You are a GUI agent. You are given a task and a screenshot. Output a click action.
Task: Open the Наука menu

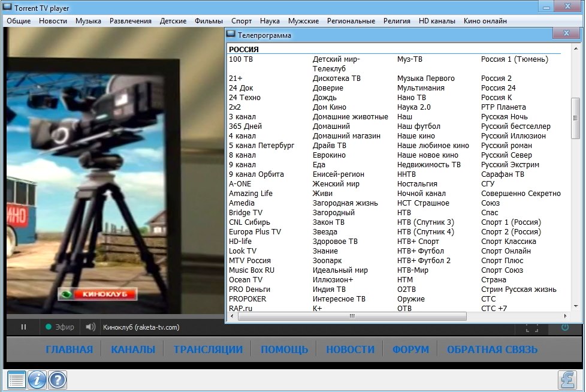(270, 21)
